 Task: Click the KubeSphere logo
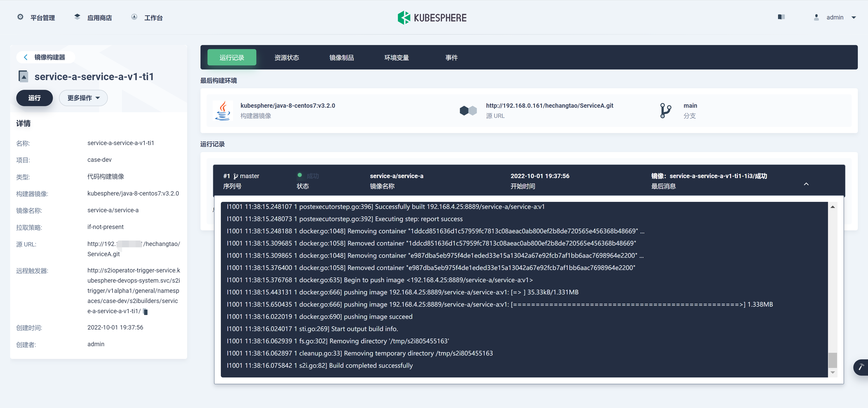(432, 17)
